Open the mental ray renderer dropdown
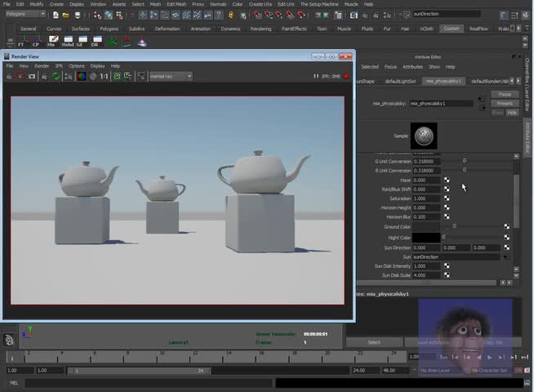This screenshot has height=392, width=534. pos(171,76)
